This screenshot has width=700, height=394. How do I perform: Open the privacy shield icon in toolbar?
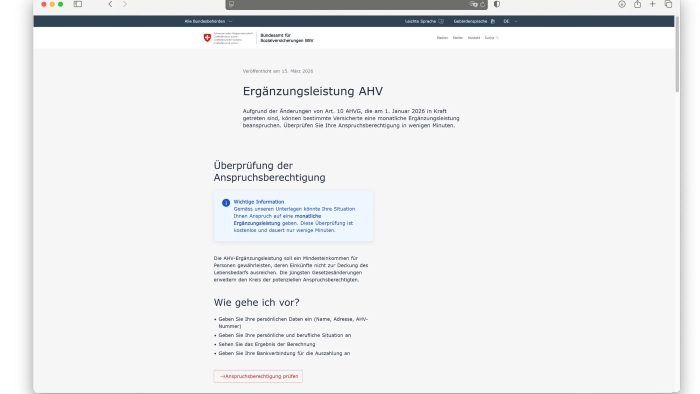pos(497,4)
